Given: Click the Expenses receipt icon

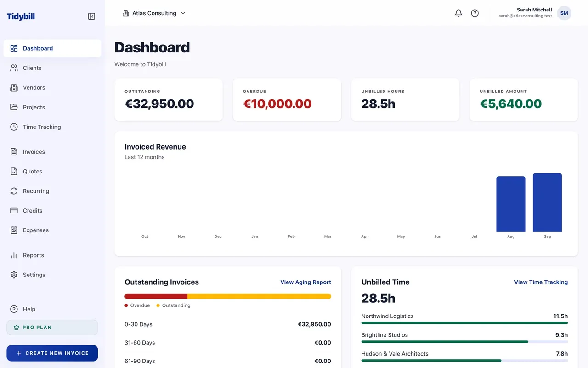Looking at the screenshot, I should pos(14,230).
